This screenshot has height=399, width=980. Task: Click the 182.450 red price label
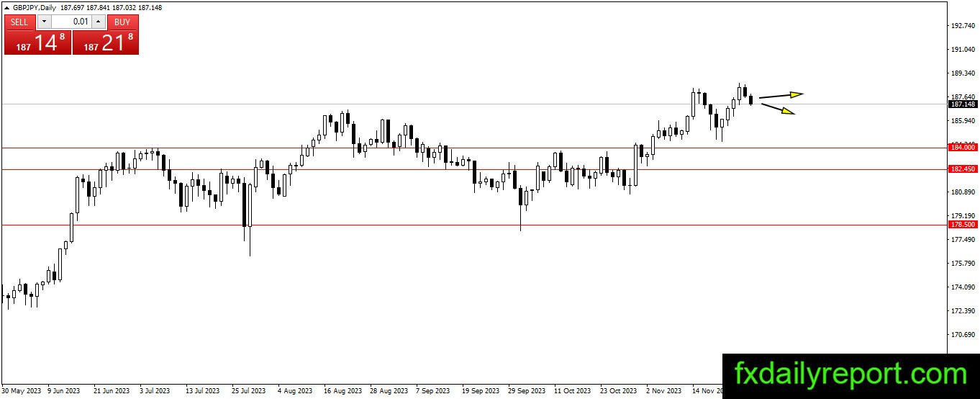[x=963, y=169]
